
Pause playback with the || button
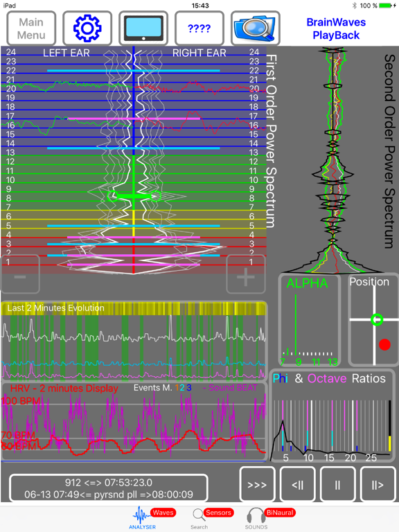pyautogui.click(x=337, y=484)
